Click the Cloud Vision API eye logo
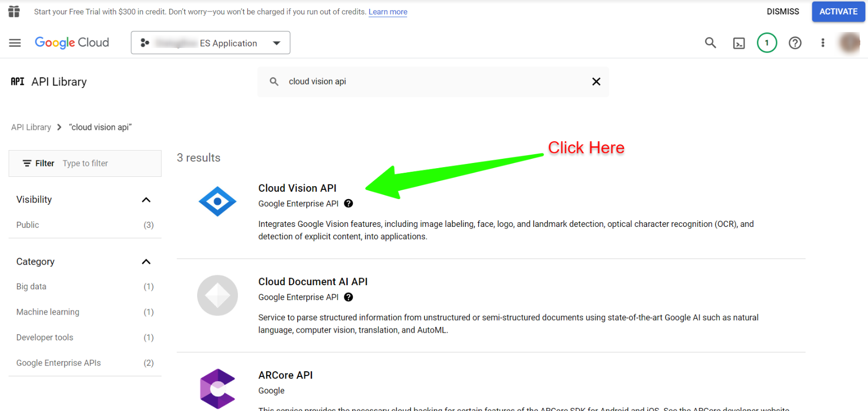Screen dimensions: 868x411 (x=217, y=201)
